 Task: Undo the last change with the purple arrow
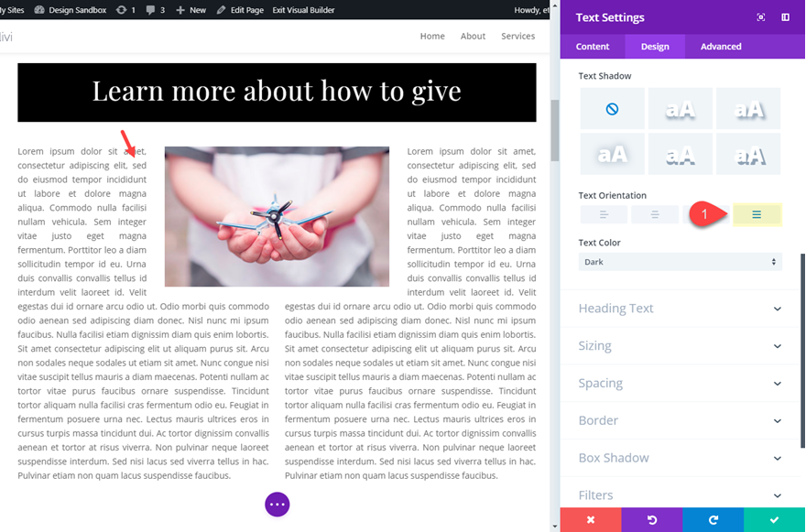(x=651, y=519)
